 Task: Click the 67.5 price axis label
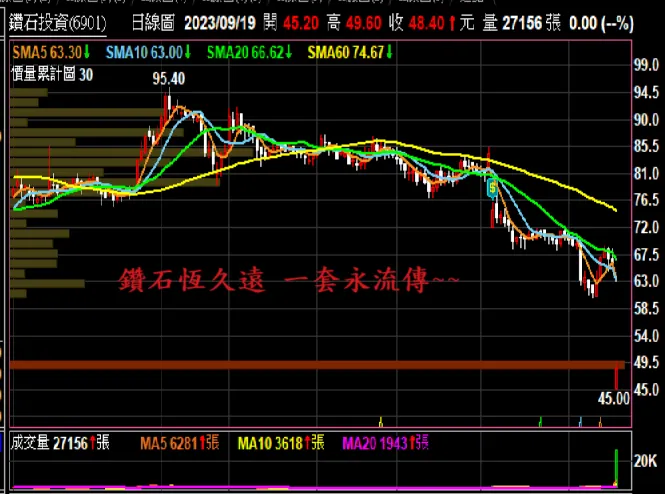(x=646, y=254)
